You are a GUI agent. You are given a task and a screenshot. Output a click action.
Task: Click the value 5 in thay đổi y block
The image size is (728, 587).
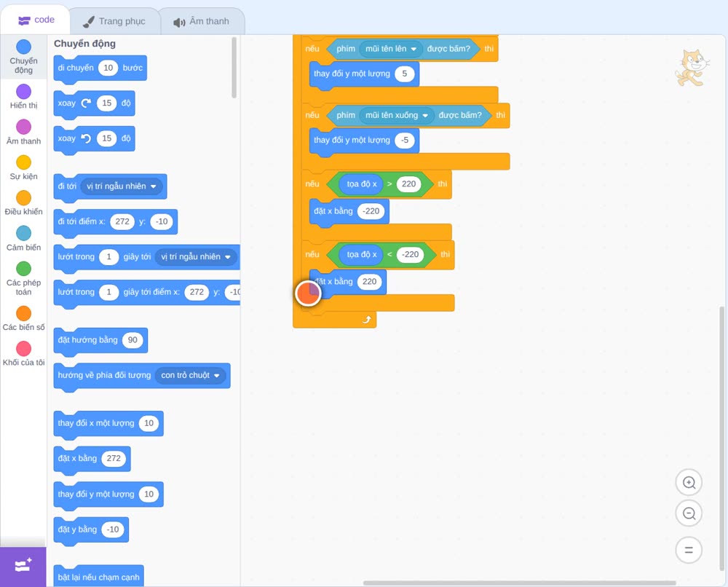pyautogui.click(x=404, y=74)
